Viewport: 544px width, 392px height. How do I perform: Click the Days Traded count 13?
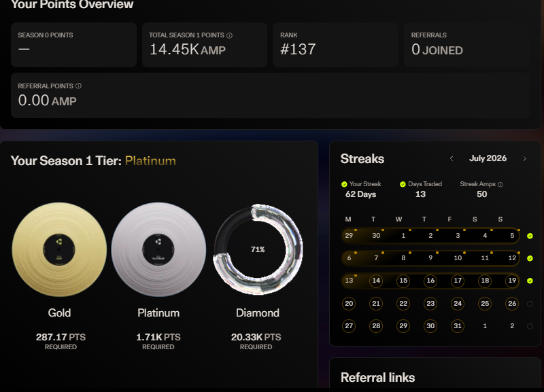[x=420, y=194]
